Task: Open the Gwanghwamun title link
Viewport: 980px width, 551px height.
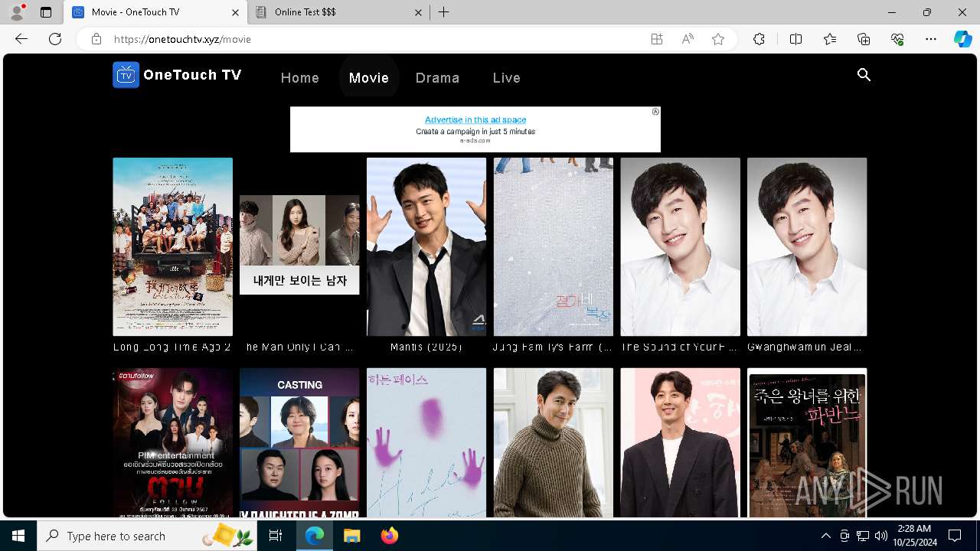Action: tap(805, 347)
